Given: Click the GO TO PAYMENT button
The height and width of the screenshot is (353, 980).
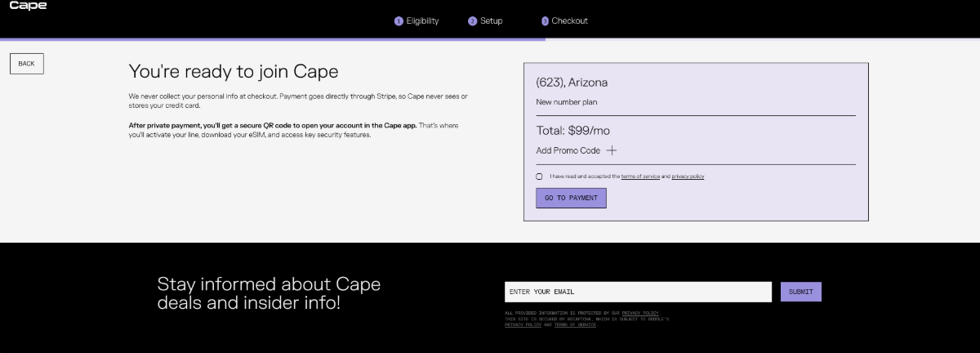Looking at the screenshot, I should (571, 198).
